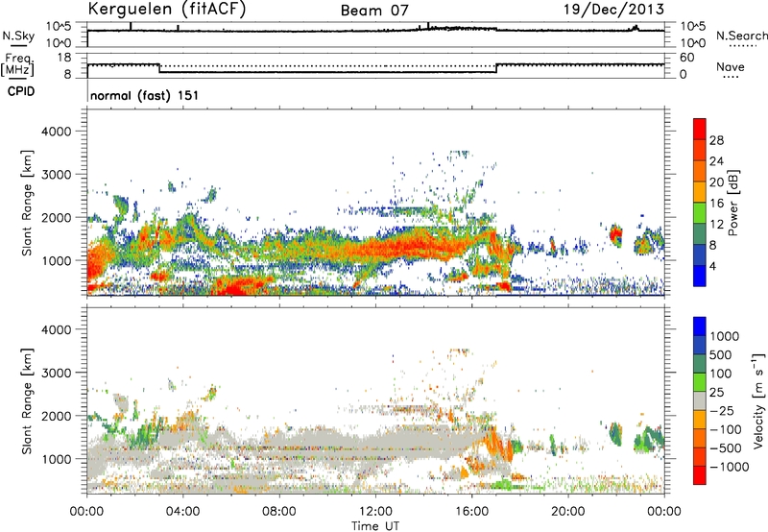Click the '4000' range tick of the power panel
Image resolution: width=768 pixels, height=532 pixels.
(x=56, y=132)
